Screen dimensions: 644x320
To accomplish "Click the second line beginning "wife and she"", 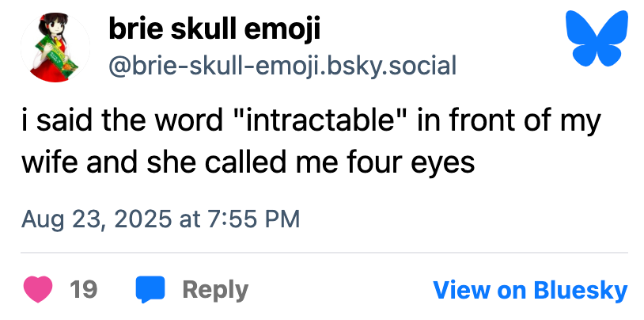I will tap(247, 162).
